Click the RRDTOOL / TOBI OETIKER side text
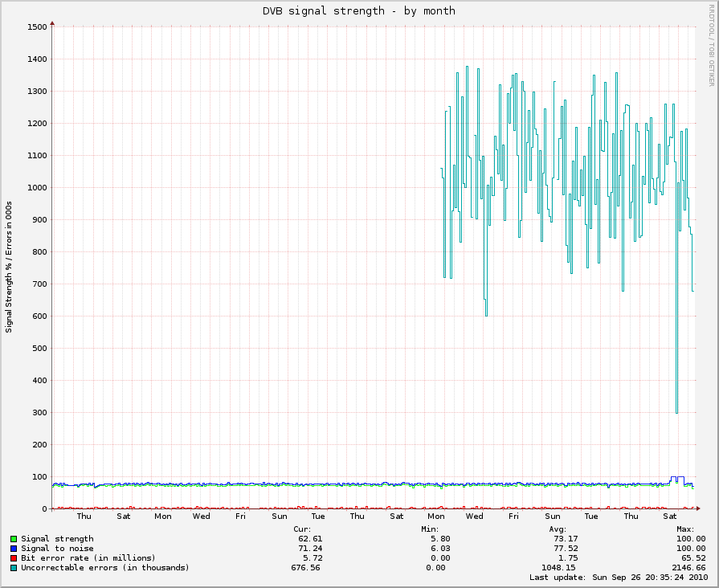Screen dimensions: 719x588 (712, 46)
